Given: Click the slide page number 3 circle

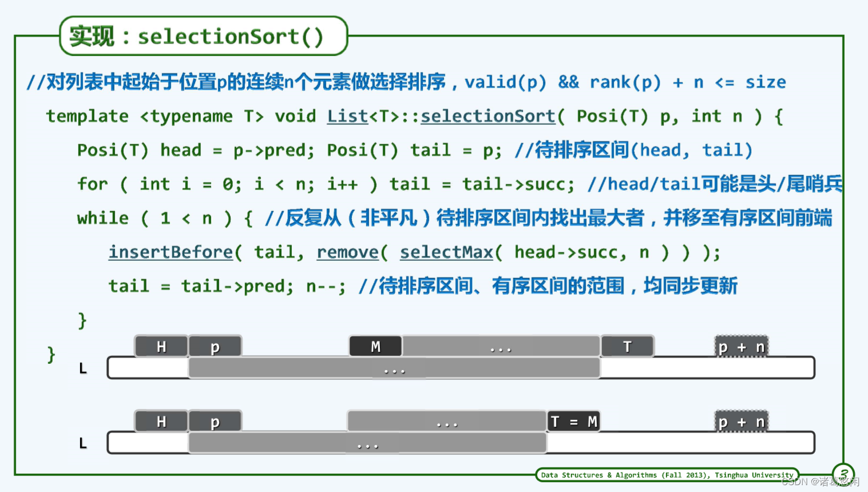Looking at the screenshot, I should 843,474.
